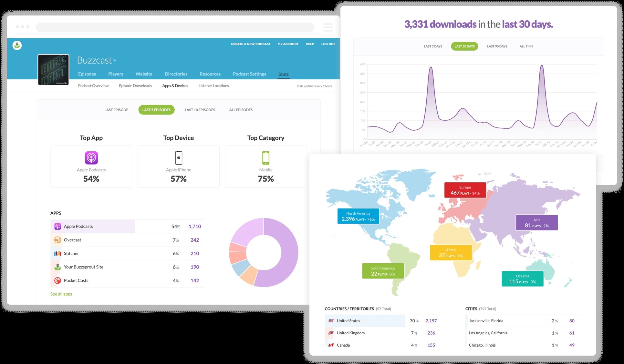Click the See all apps link
Screen dimensions: 624x364
point(61,294)
